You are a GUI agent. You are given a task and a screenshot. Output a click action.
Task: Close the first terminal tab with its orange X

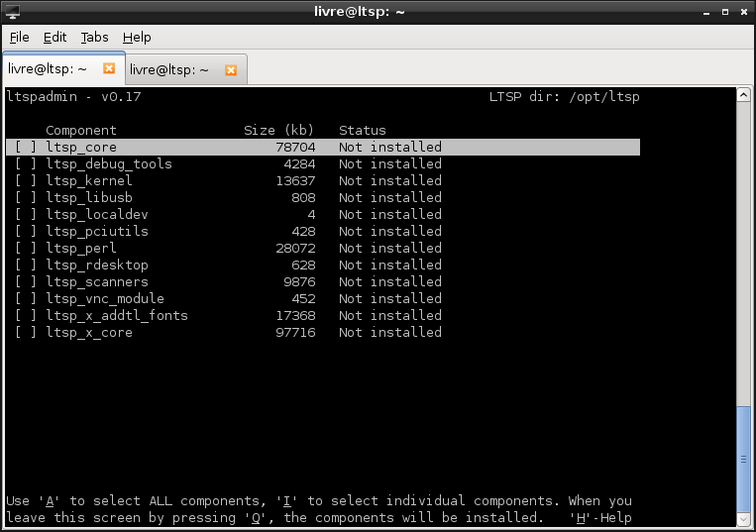(109, 68)
